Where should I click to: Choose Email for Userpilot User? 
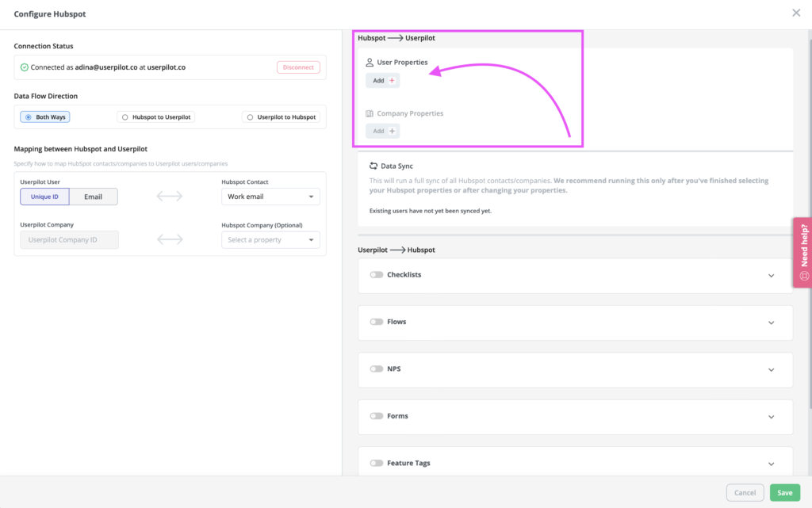(94, 197)
